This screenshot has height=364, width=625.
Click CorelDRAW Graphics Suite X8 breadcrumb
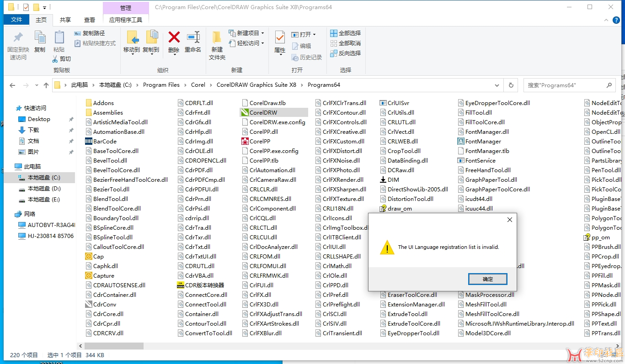click(x=256, y=85)
